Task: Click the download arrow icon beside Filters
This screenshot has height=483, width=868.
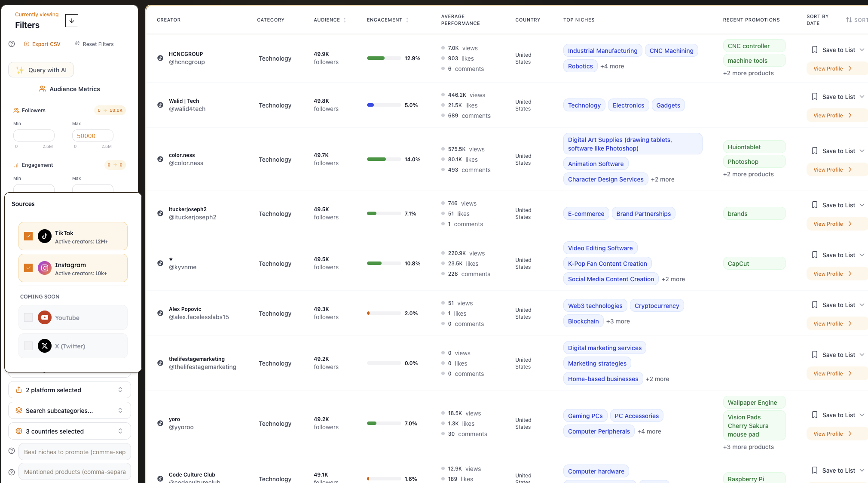Action: coord(72,21)
